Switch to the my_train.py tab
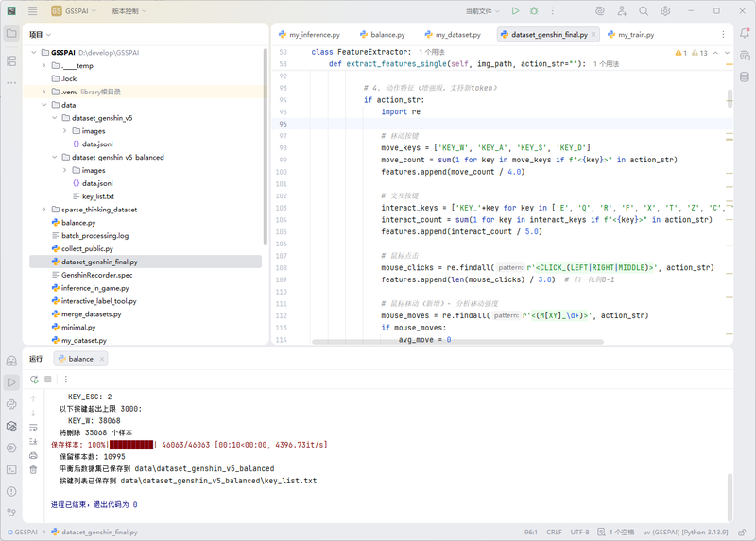This screenshot has height=541, width=756. [x=637, y=34]
